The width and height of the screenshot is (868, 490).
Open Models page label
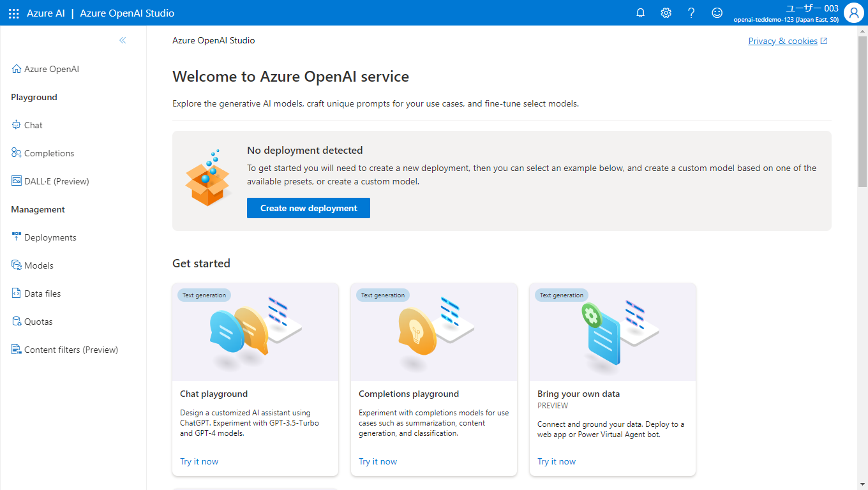pyautogui.click(x=39, y=265)
